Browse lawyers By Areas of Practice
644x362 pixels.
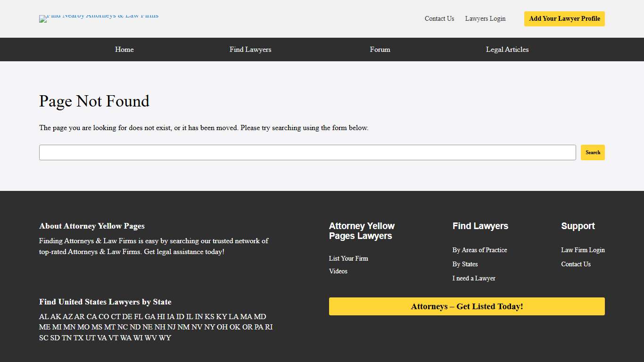(x=479, y=250)
